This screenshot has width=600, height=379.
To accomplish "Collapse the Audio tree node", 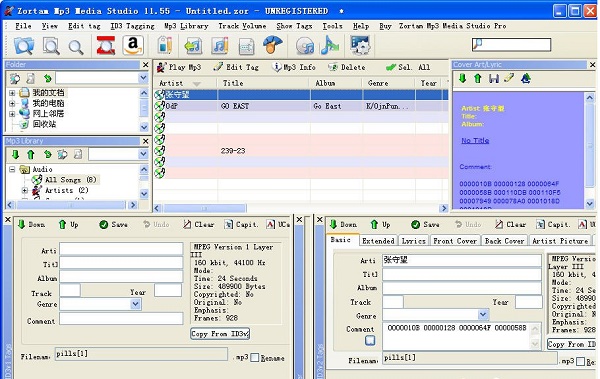I will (12, 169).
